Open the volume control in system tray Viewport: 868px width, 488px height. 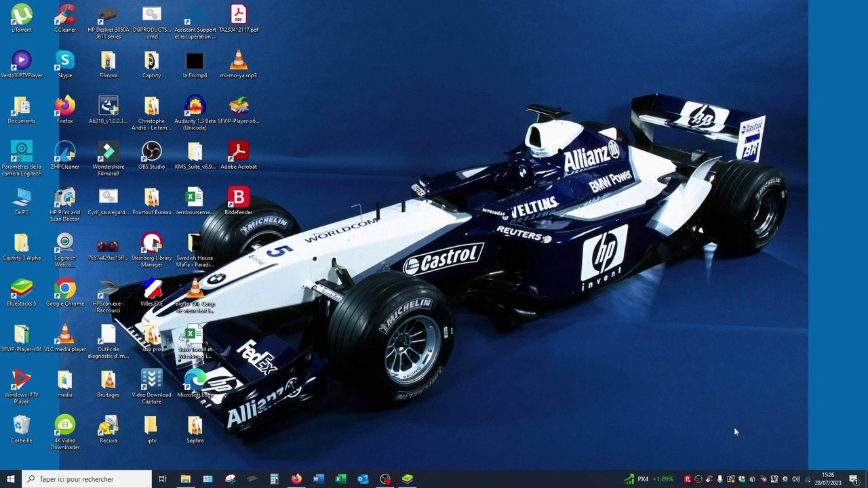click(796, 479)
